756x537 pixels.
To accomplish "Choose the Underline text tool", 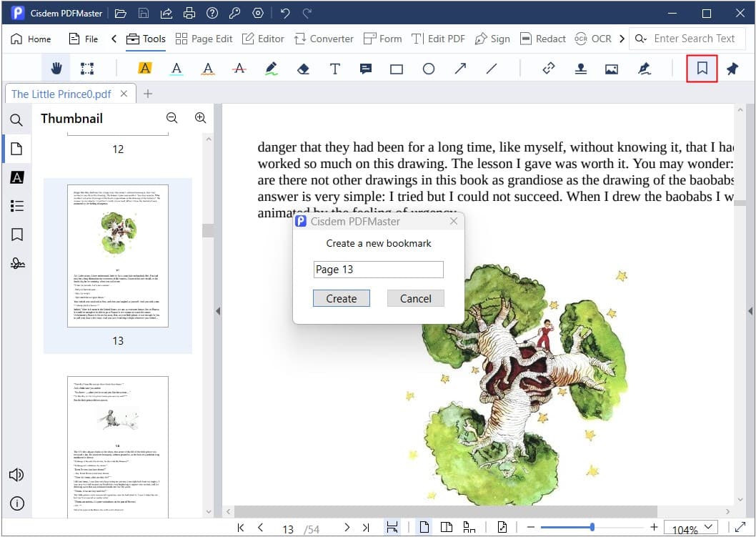I will pyautogui.click(x=176, y=69).
